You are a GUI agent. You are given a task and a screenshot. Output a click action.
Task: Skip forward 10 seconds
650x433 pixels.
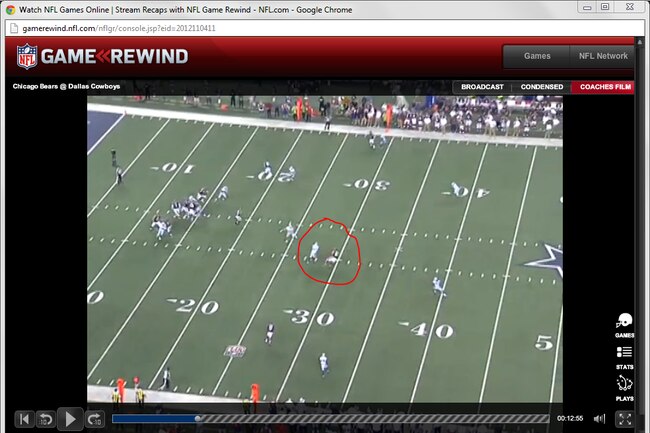95,420
